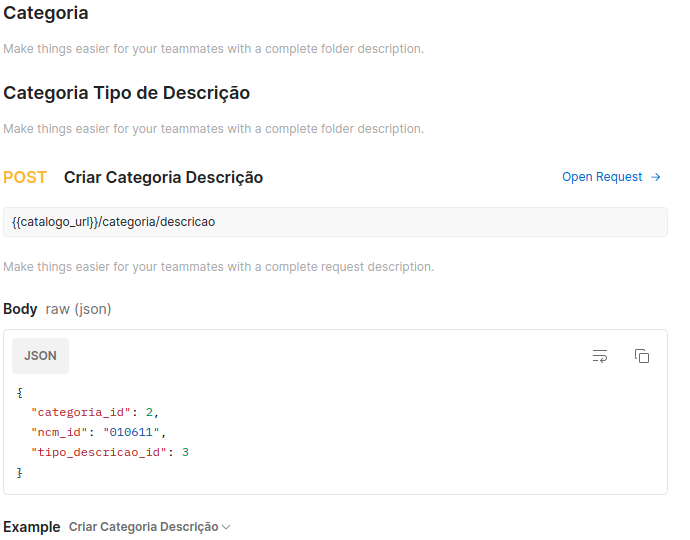Click the POST method label
This screenshot has height=540, width=690.
point(25,177)
